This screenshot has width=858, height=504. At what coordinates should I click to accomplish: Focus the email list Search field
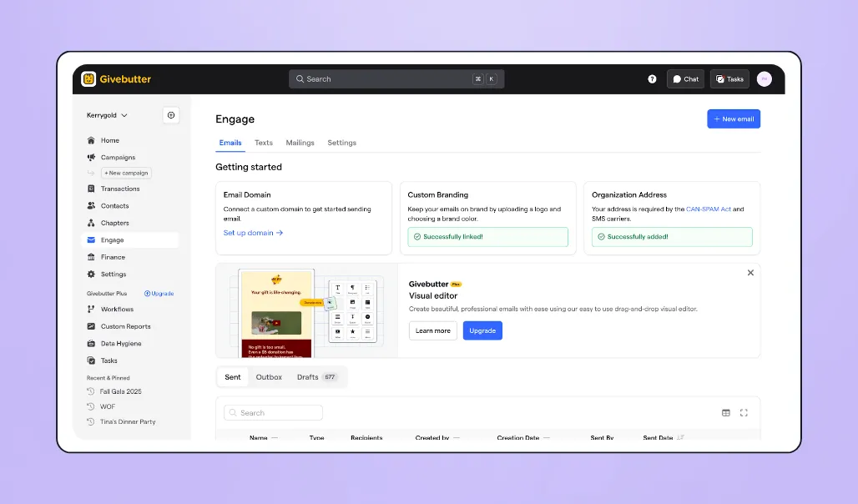pos(273,412)
